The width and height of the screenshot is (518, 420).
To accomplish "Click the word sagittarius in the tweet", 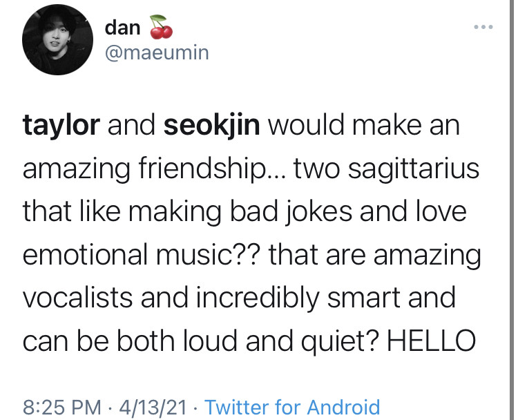I will [413, 169].
